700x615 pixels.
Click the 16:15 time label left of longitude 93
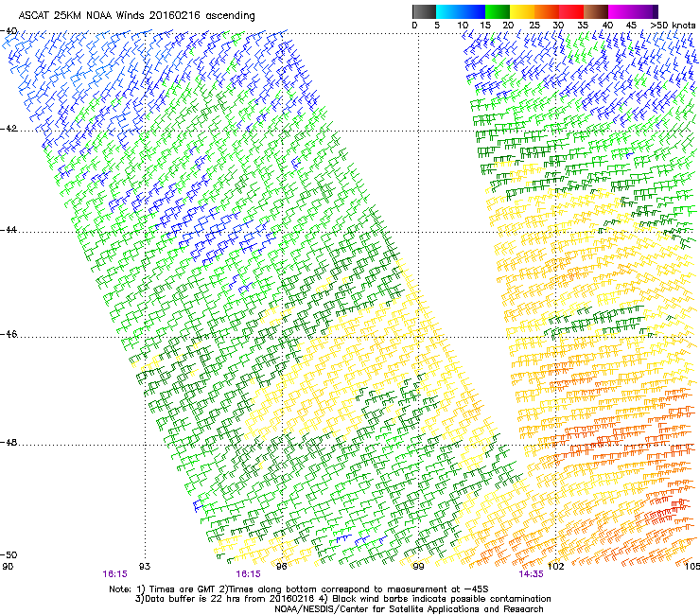pos(114,574)
